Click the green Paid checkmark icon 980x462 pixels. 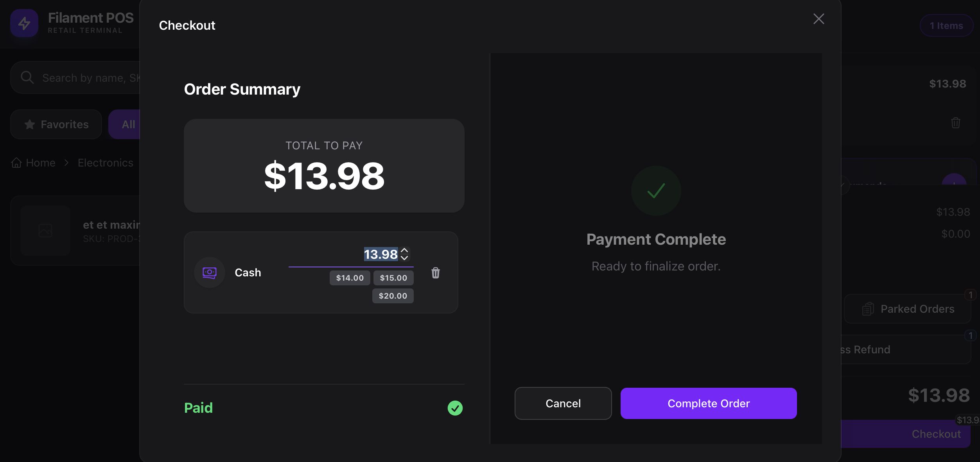coord(455,408)
